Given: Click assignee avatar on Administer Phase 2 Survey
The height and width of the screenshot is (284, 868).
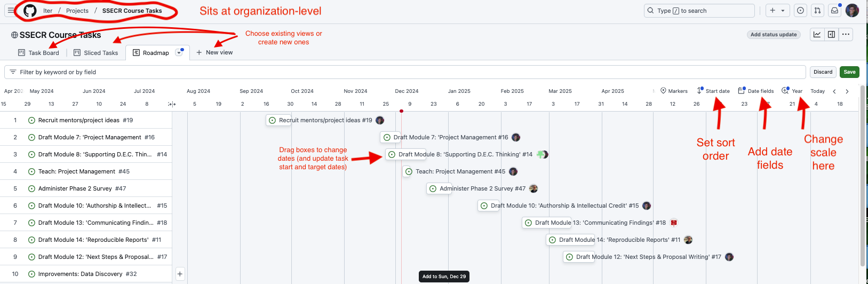Looking at the screenshot, I should pyautogui.click(x=533, y=188).
